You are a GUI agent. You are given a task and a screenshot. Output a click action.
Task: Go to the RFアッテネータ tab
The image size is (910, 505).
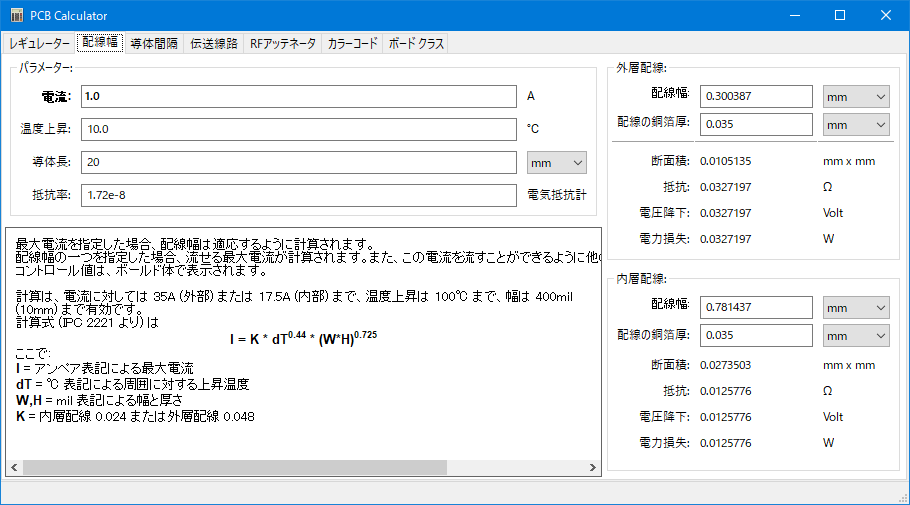click(283, 44)
